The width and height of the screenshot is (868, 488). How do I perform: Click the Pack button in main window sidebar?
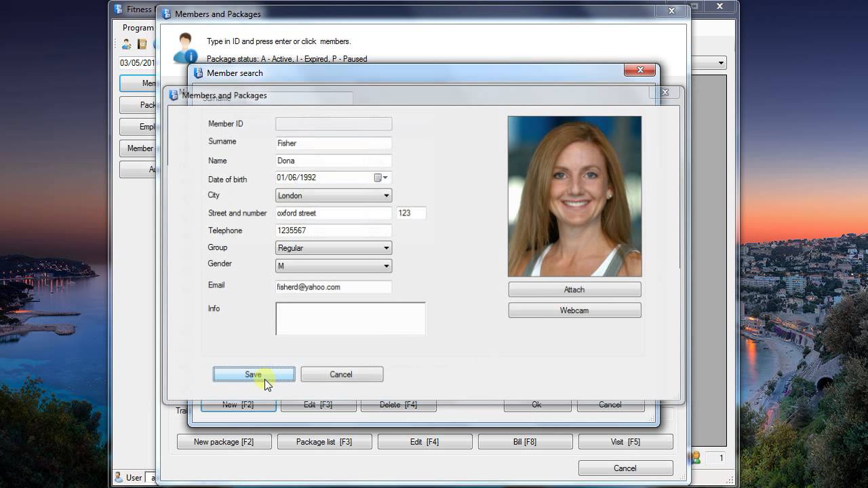pos(138,105)
